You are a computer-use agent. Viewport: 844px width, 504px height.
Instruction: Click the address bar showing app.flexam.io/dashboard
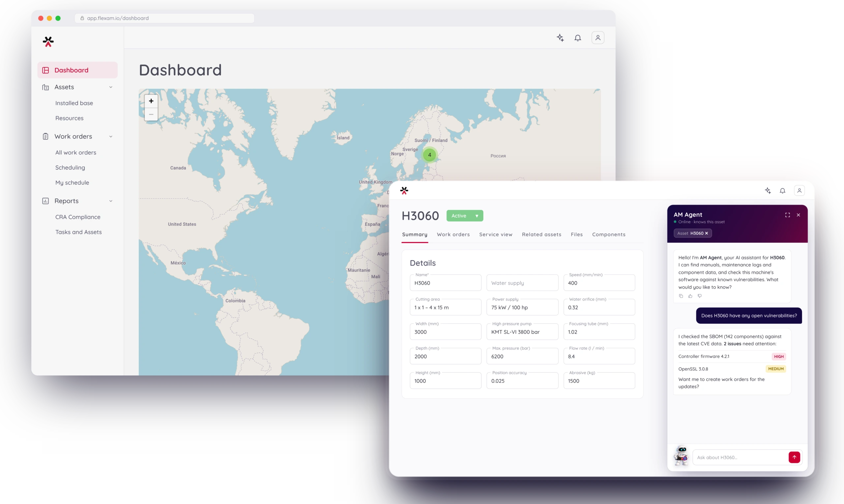(165, 18)
